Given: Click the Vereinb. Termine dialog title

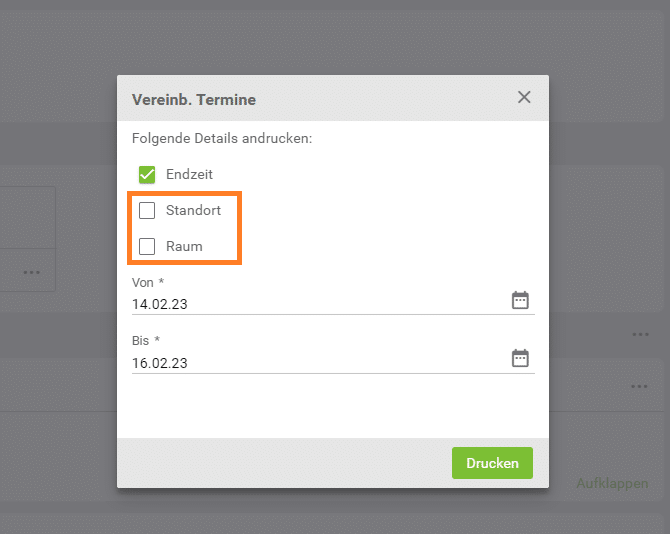Looking at the screenshot, I should click(x=194, y=100).
